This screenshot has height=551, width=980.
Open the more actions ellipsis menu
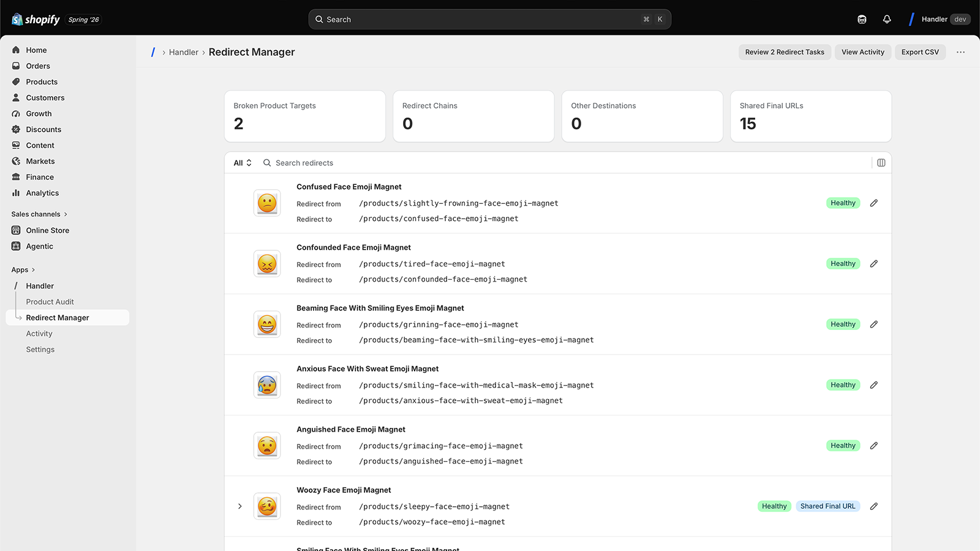click(960, 52)
